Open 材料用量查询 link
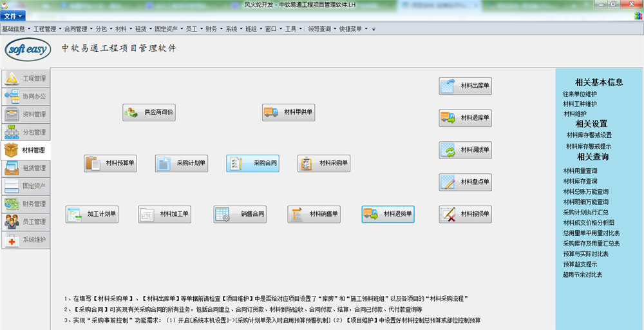Screen dimensions: 644x330 tap(580, 171)
